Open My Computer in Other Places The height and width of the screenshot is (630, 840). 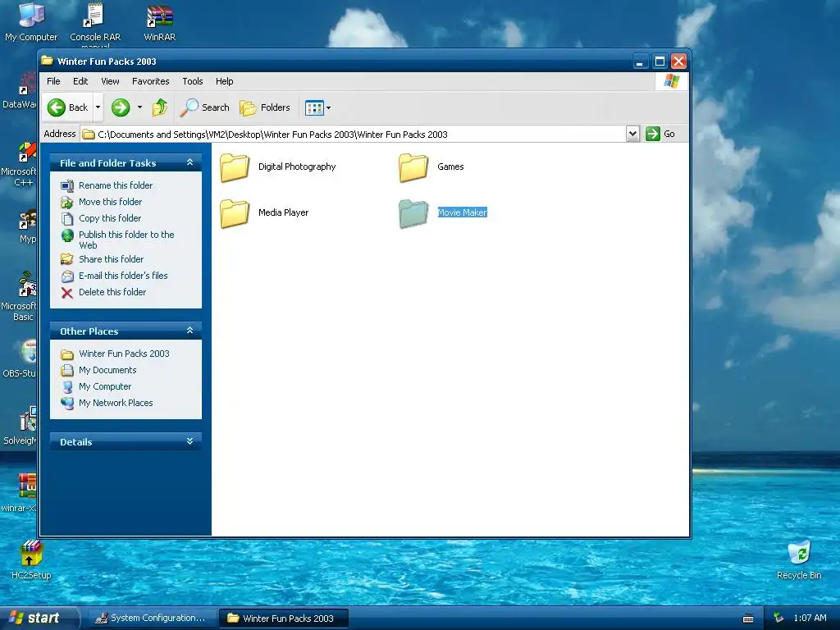click(105, 387)
